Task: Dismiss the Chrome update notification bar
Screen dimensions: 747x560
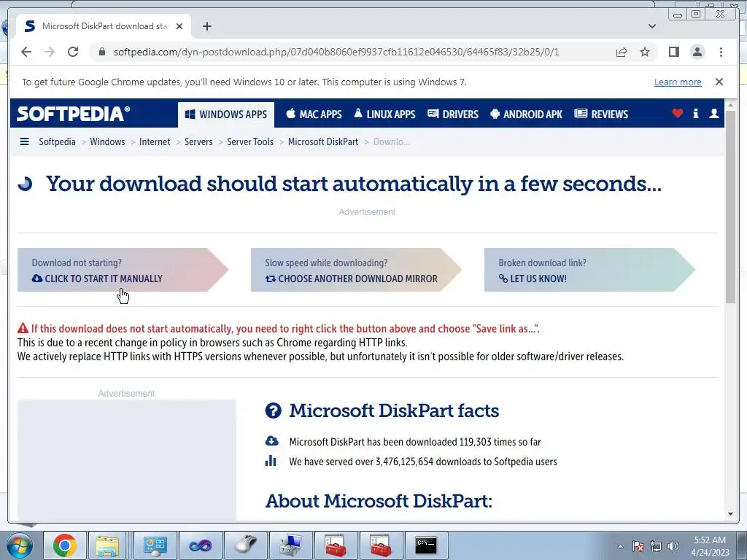Action: click(x=719, y=82)
